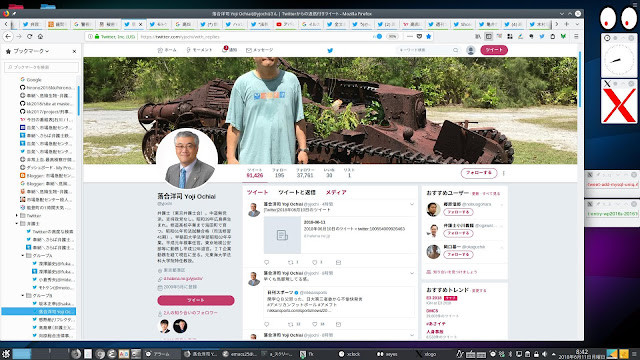Click the Twitter keyword search field

point(428,50)
